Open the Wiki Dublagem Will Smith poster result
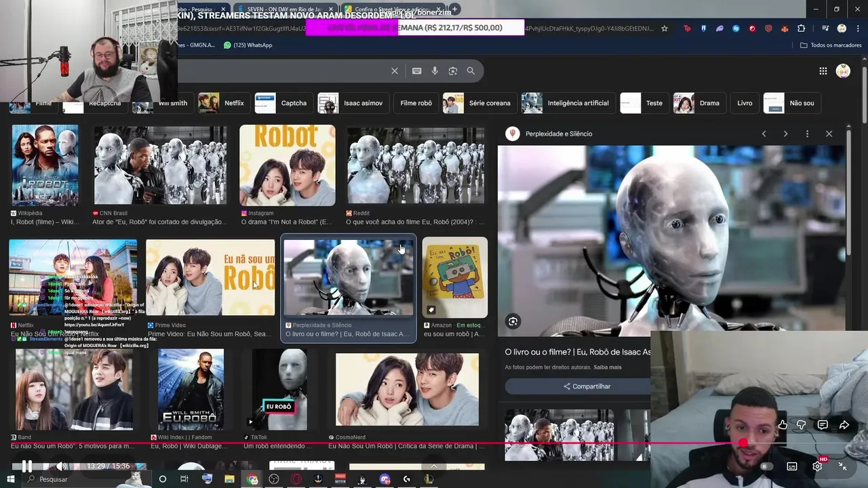Image resolution: width=868 pixels, height=488 pixels. point(191,390)
